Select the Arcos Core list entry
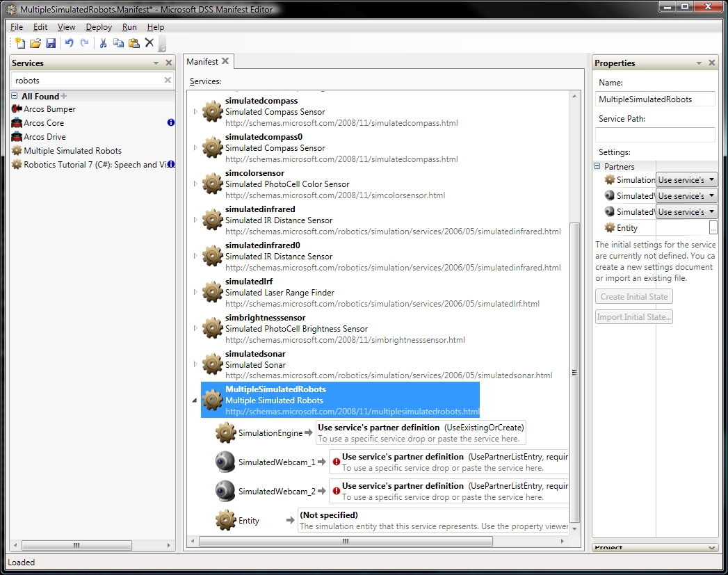Screen dimensions: 728x575 pos(44,122)
